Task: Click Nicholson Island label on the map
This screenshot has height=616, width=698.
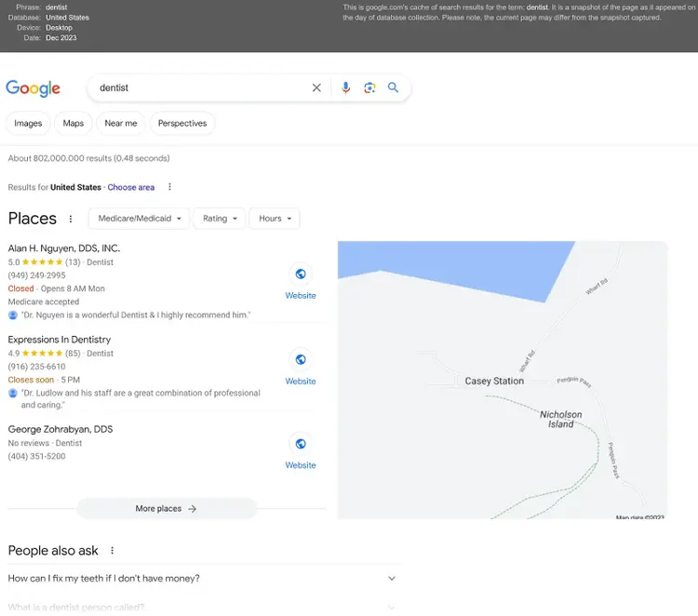Action: pos(560,420)
